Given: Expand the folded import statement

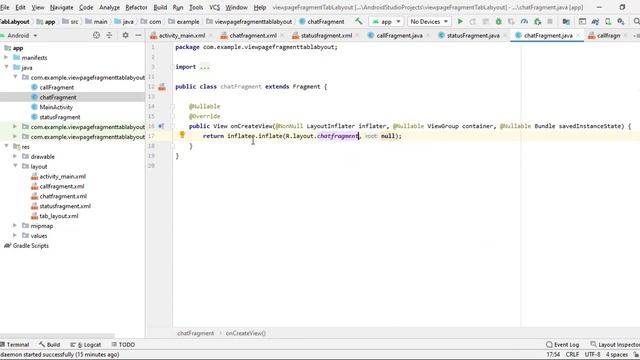Looking at the screenshot, I should pyautogui.click(x=204, y=67).
